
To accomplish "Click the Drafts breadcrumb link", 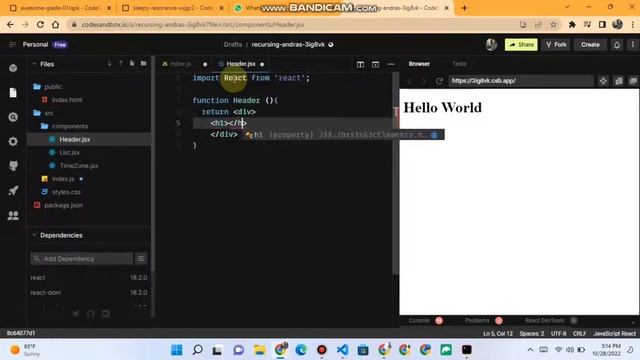I will coord(233,44).
